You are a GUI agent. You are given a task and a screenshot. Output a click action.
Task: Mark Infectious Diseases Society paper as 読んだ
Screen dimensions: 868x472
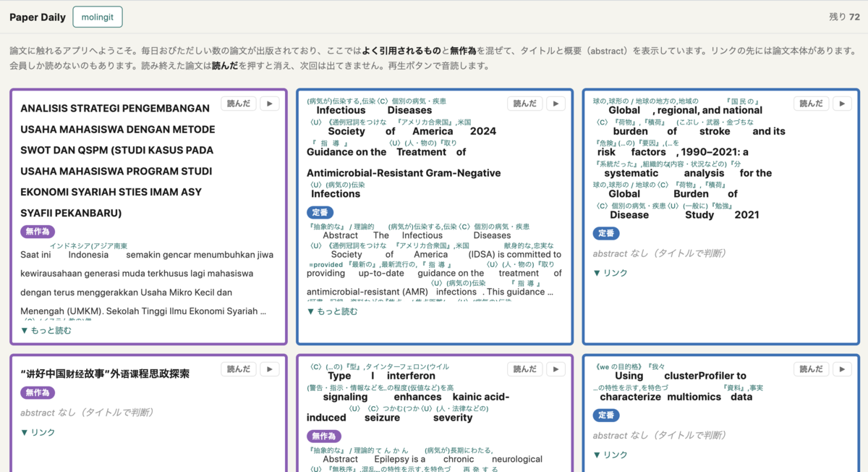[x=525, y=104]
